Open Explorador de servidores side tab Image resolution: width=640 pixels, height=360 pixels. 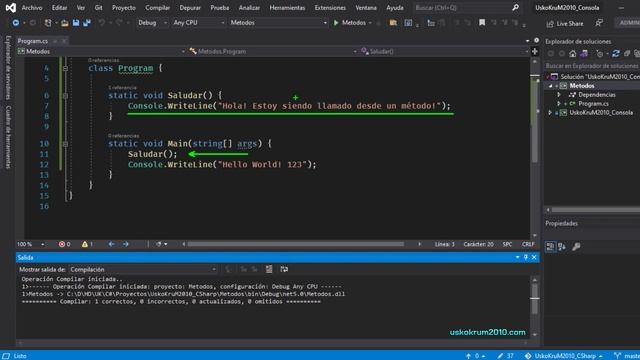point(8,67)
